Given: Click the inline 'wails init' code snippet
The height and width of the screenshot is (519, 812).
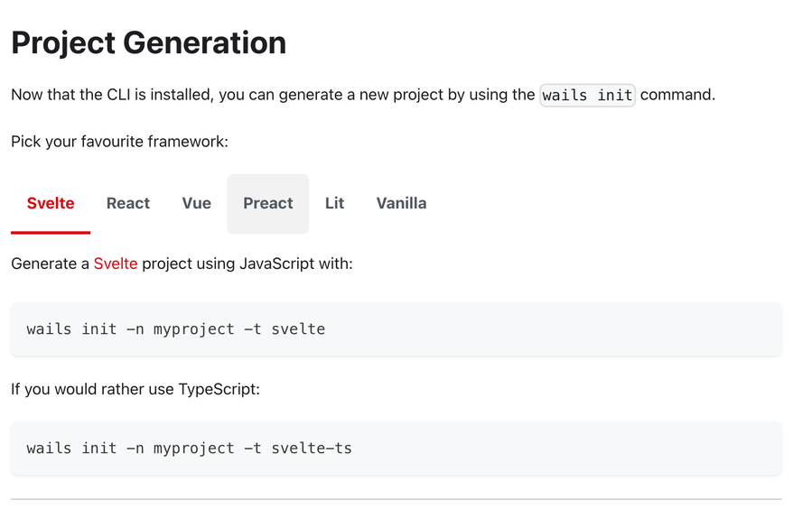Looking at the screenshot, I should pos(587,95).
